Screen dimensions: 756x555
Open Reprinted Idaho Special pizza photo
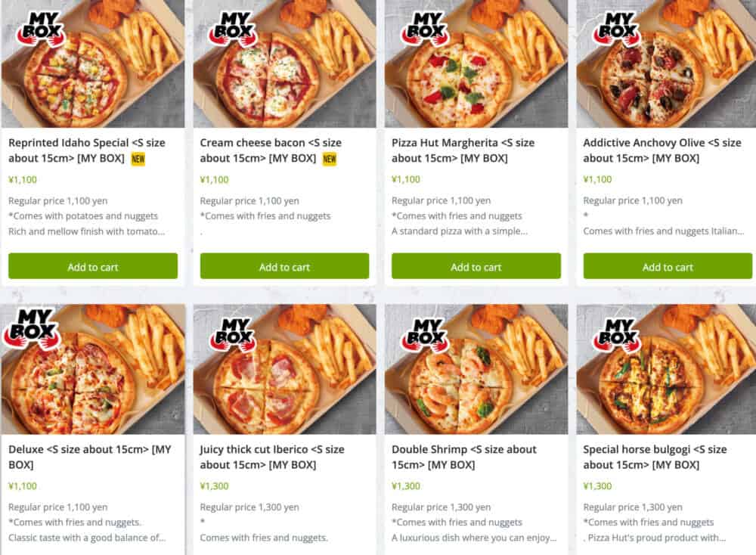[92, 64]
